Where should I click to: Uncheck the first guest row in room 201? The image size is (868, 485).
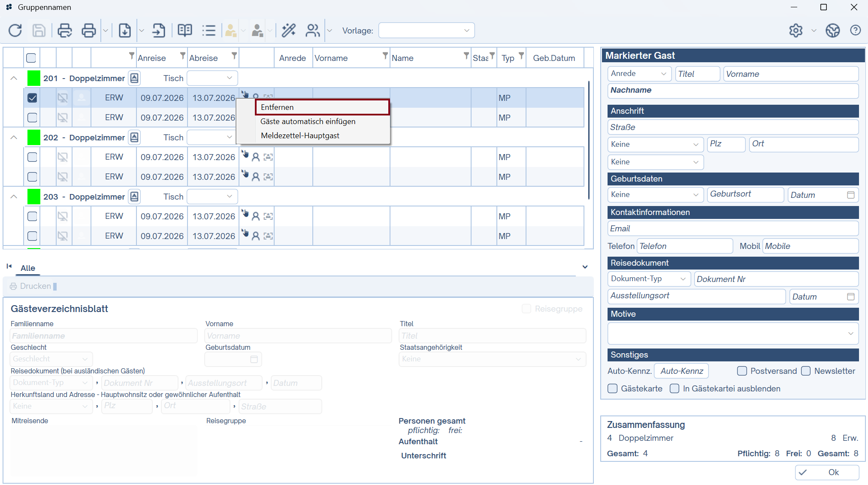click(32, 98)
